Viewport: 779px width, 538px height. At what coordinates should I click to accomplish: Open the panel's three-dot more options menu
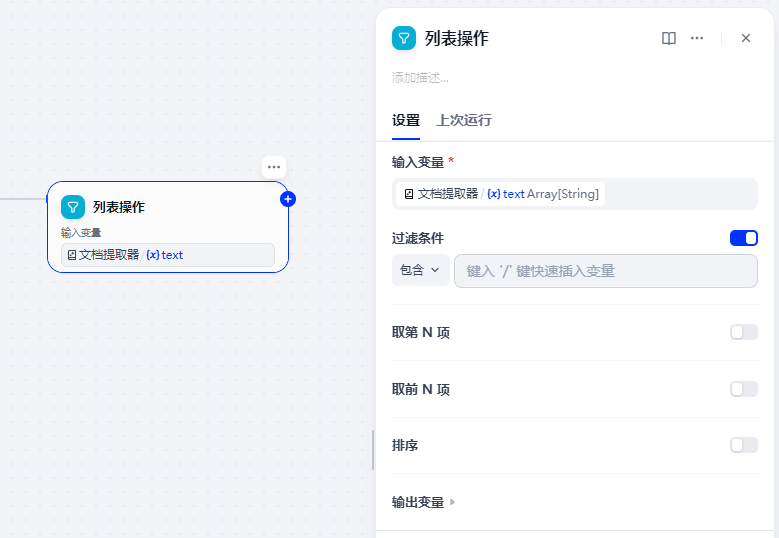click(x=697, y=38)
